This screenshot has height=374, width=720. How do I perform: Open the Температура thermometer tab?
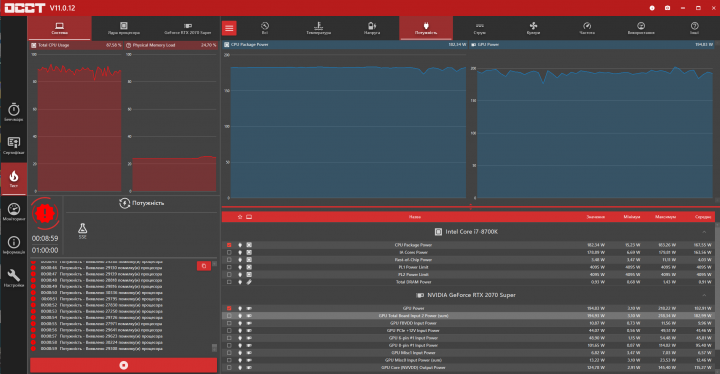coord(319,28)
